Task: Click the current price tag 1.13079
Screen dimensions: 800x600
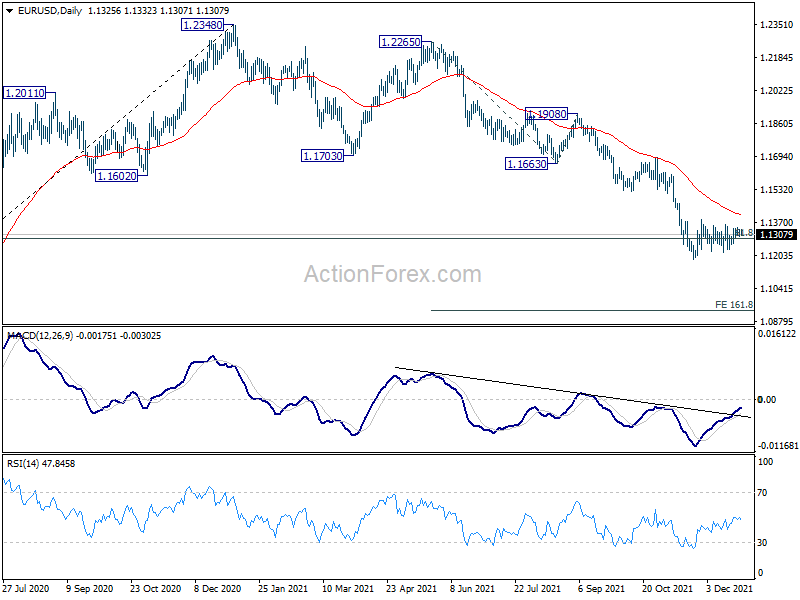Action: click(x=777, y=235)
